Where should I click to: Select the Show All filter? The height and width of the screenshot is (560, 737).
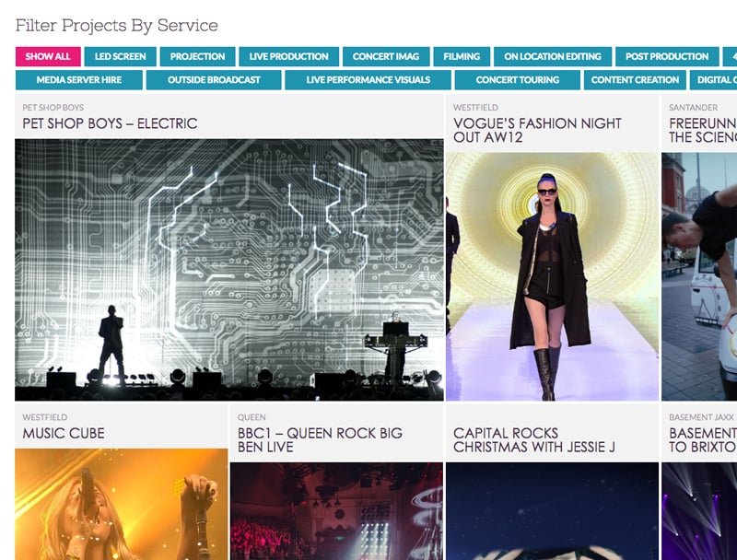tap(47, 57)
